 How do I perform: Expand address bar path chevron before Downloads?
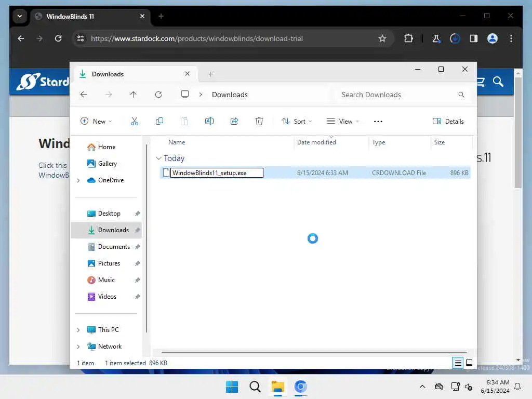click(x=201, y=95)
